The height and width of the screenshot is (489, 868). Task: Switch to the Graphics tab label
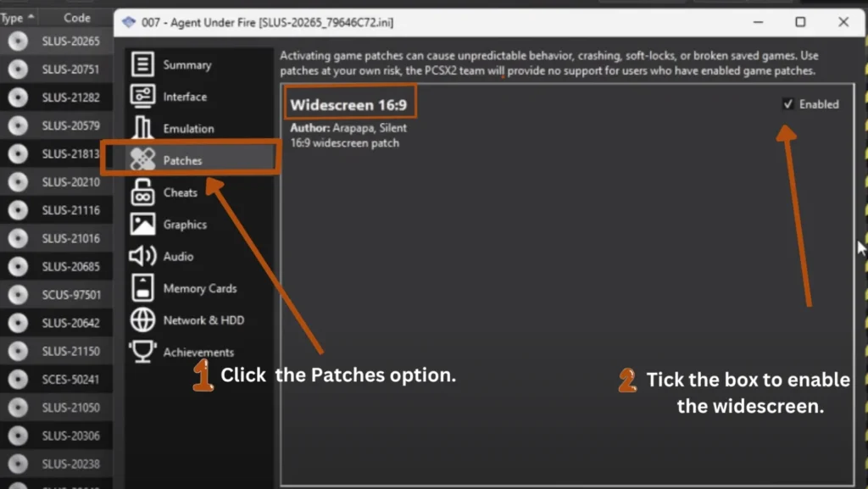click(x=185, y=225)
